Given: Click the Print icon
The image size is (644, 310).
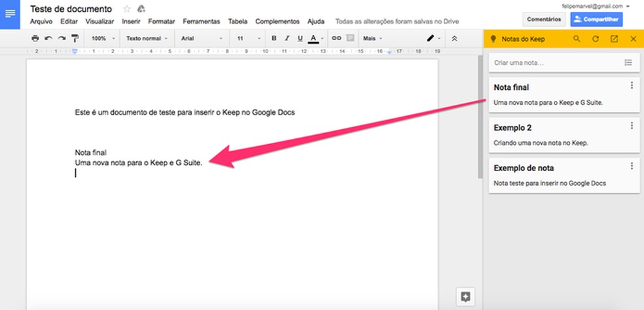Looking at the screenshot, I should coord(35,38).
